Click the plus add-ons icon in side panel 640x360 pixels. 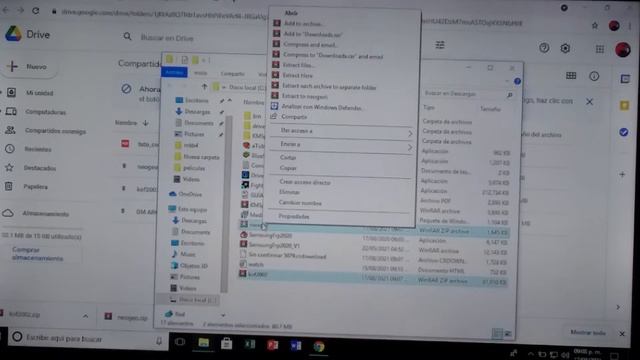pyautogui.click(x=622, y=174)
